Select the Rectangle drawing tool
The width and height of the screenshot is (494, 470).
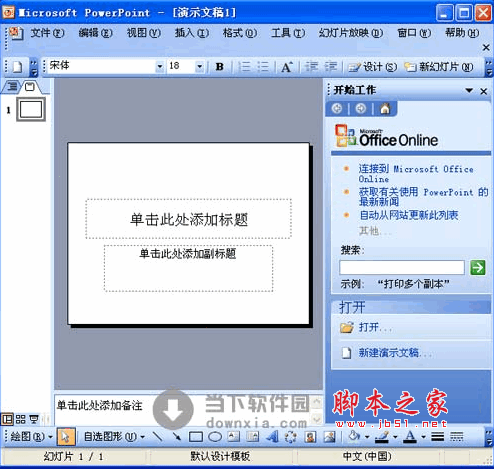coord(196,436)
